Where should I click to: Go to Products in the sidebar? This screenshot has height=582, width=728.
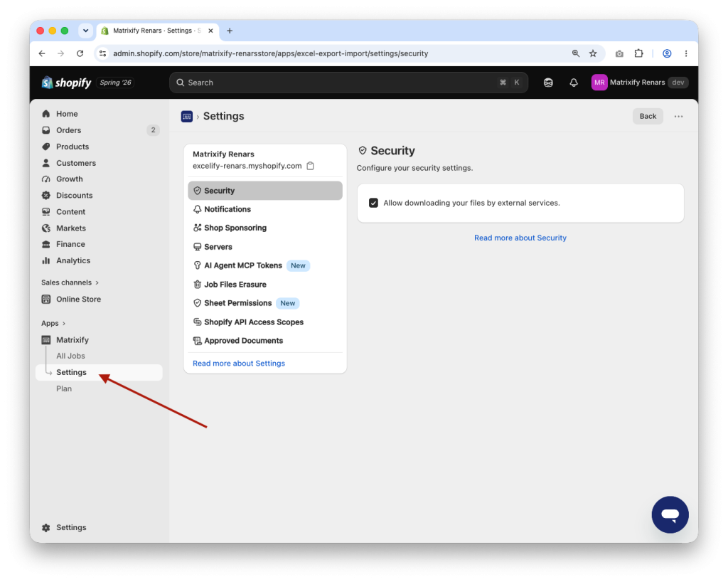pos(99,147)
